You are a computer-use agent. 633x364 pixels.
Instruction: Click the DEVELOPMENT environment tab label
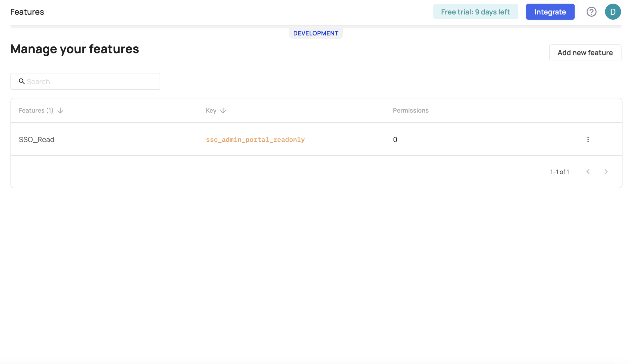316,33
